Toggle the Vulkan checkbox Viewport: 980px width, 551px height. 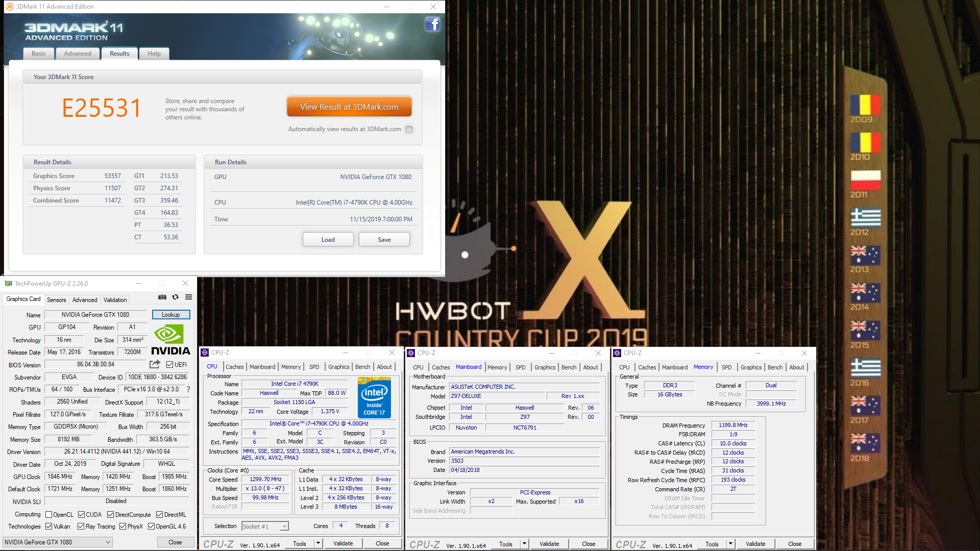49,527
